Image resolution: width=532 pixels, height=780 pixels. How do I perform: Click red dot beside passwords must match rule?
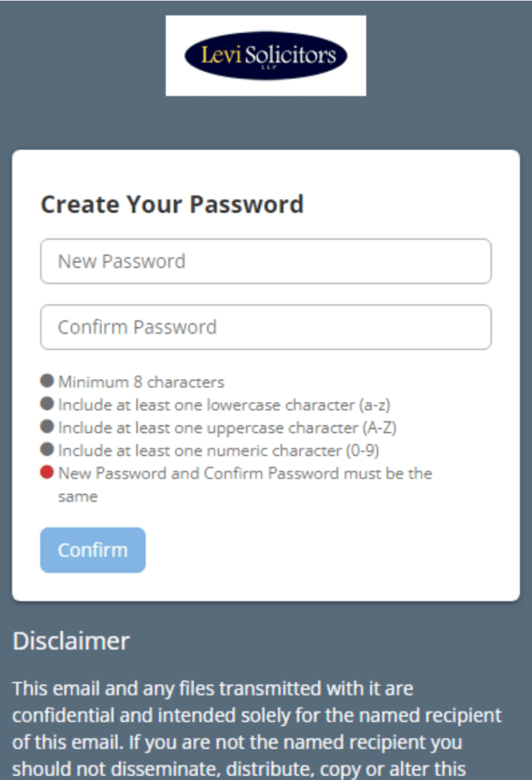(x=47, y=473)
